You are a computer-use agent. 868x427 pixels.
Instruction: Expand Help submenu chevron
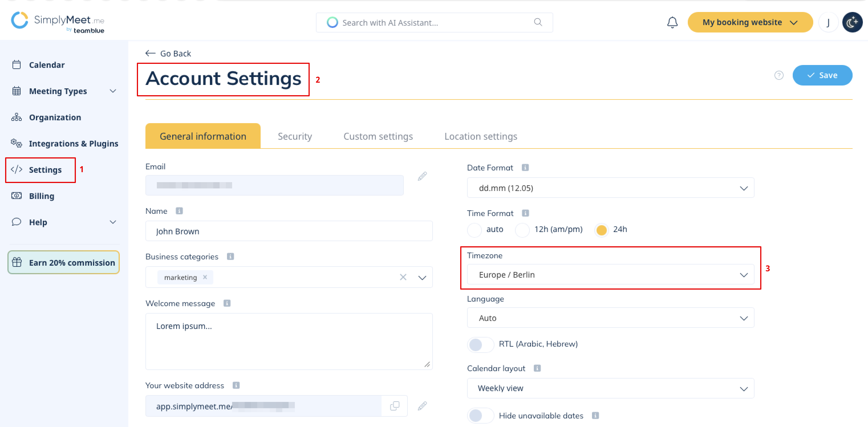[x=113, y=222]
